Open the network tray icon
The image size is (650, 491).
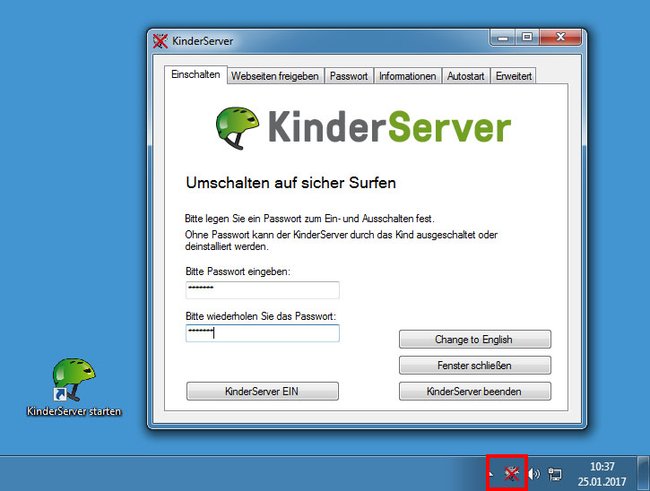click(555, 474)
